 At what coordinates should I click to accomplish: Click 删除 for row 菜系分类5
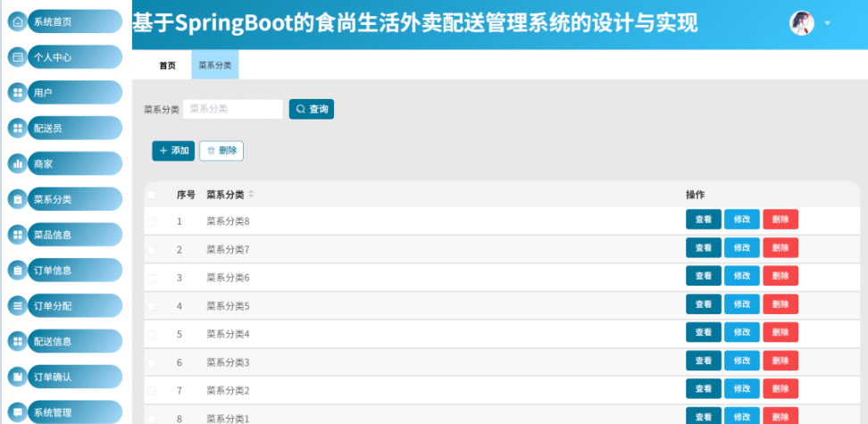pos(780,303)
